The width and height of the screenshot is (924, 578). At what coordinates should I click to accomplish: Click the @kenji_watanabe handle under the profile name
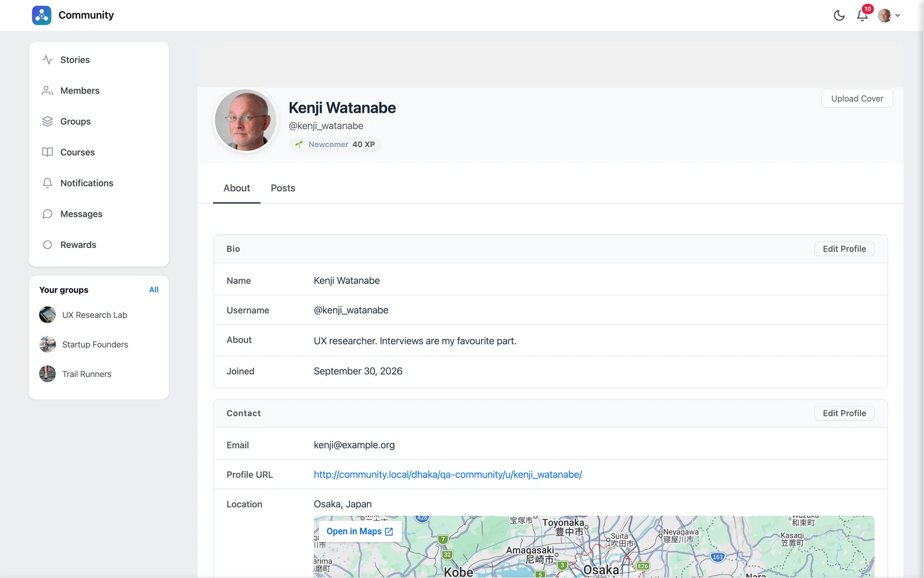(326, 126)
